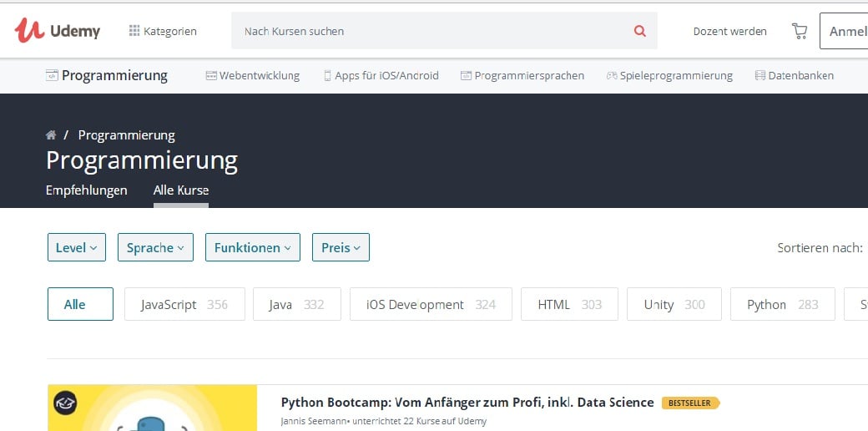Expand the Funktionen filter dropdown
868x431 pixels.
pos(252,247)
